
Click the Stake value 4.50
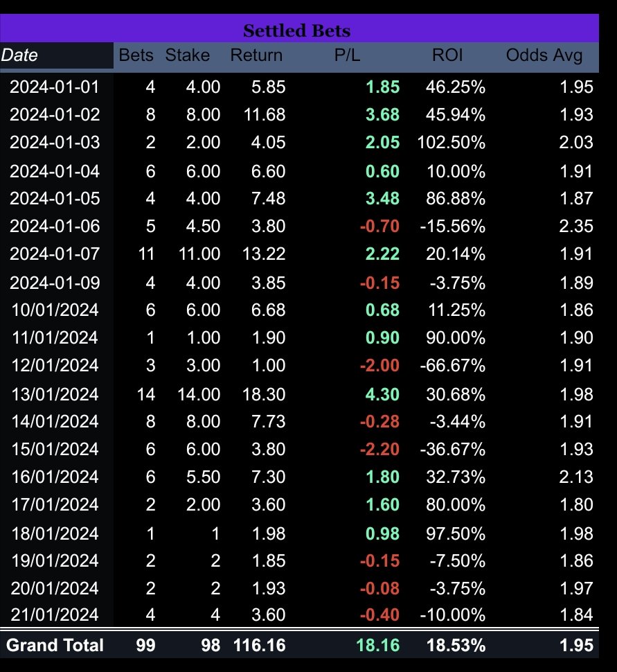click(x=203, y=227)
